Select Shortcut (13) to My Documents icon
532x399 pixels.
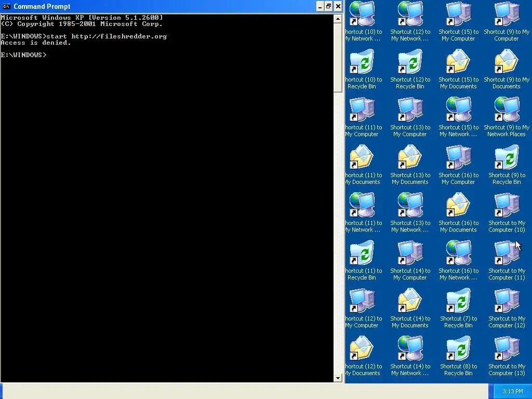coord(410,157)
